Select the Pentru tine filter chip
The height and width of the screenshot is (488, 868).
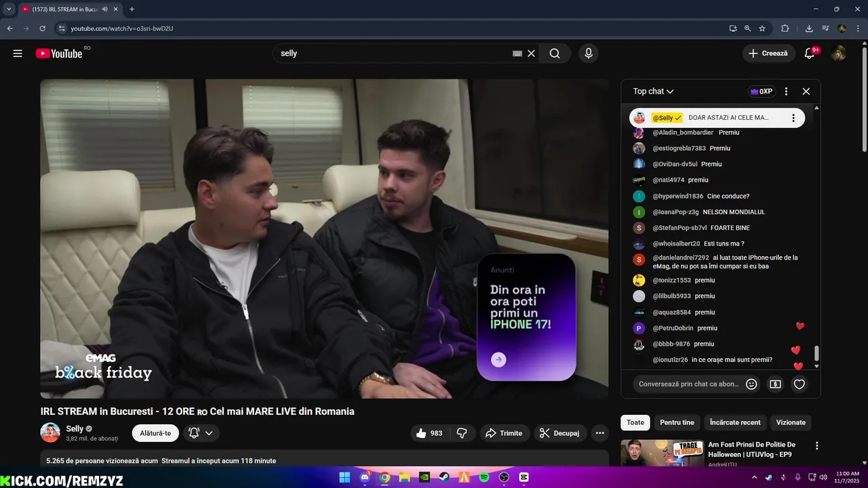677,422
